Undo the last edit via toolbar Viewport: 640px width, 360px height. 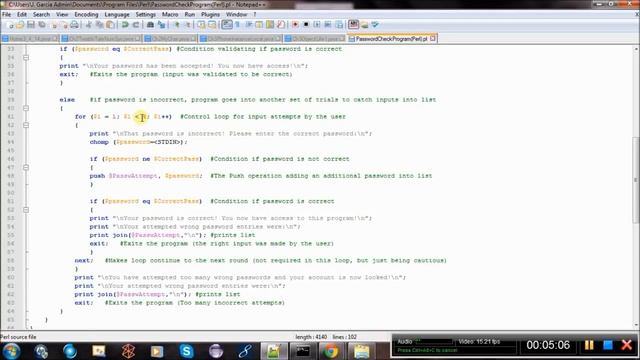(125, 25)
